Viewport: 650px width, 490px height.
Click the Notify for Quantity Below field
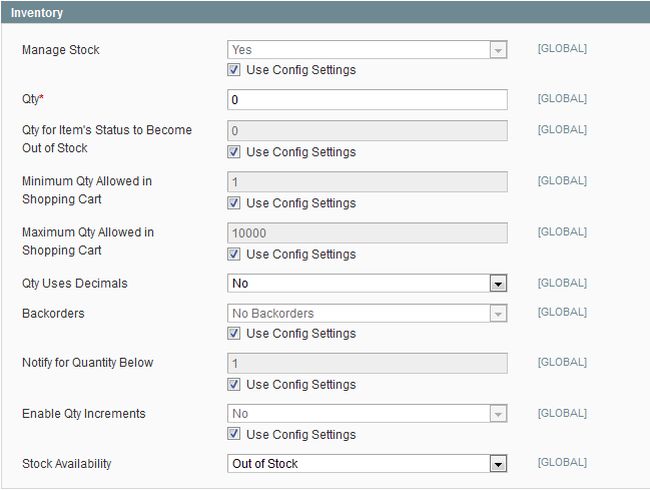(367, 363)
